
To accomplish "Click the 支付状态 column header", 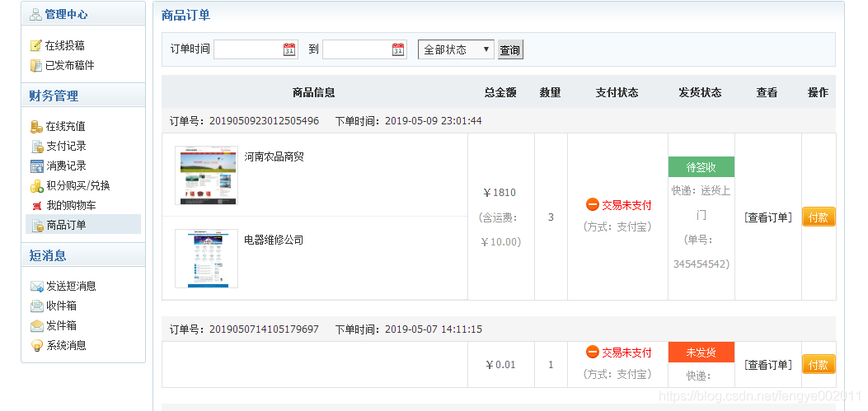I will click(x=617, y=92).
